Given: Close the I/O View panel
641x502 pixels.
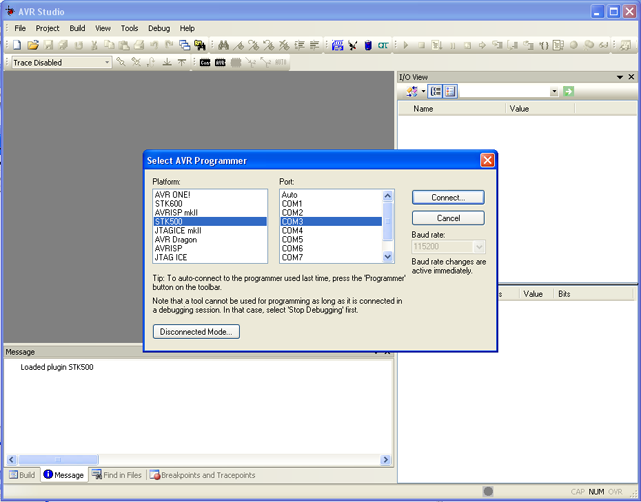Looking at the screenshot, I should point(632,77).
